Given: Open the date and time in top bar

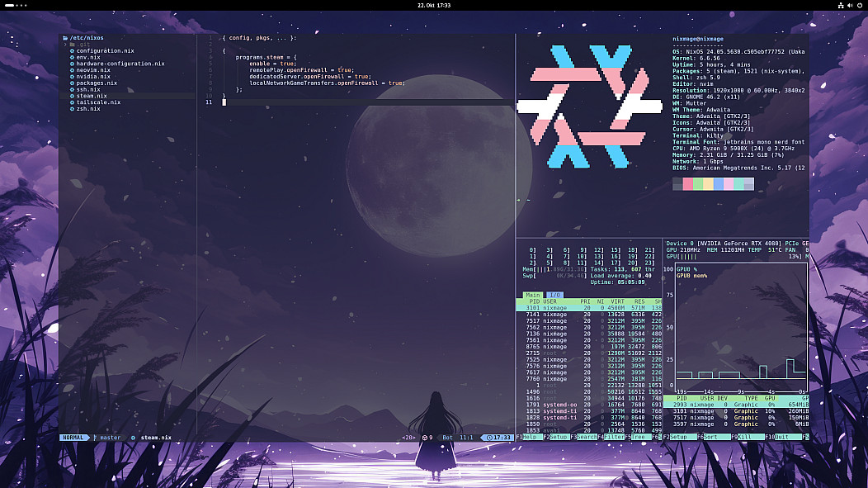Looking at the screenshot, I should pos(433,5).
